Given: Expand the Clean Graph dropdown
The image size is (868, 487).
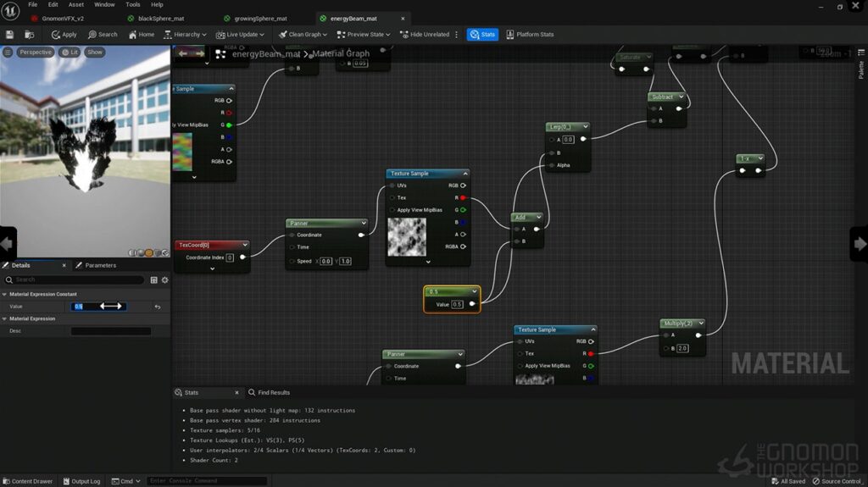Looking at the screenshot, I should [303, 35].
